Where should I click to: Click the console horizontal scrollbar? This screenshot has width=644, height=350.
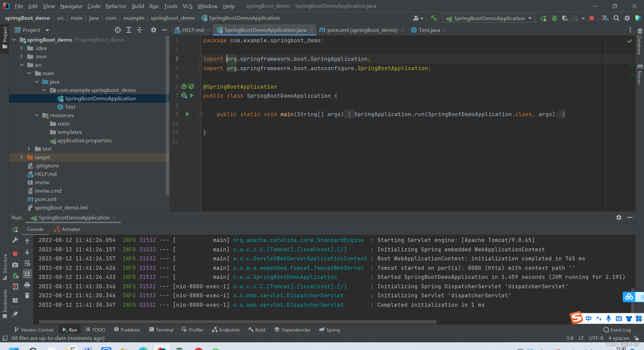tap(235, 322)
